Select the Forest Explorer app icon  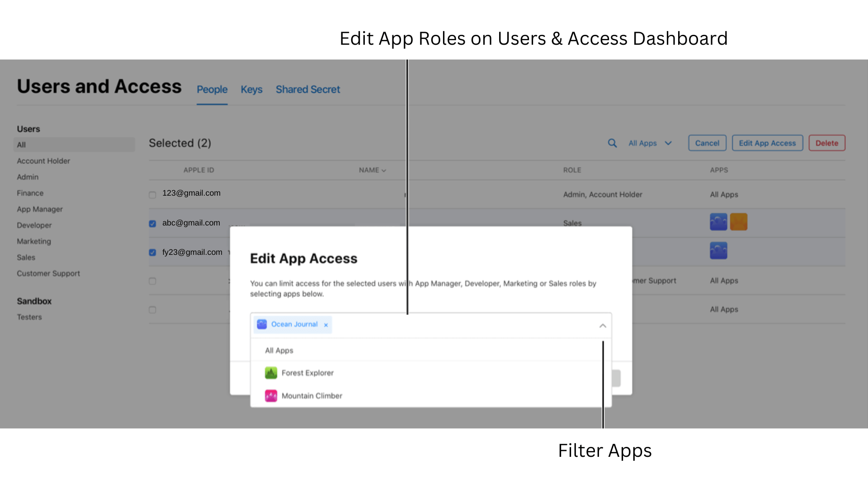click(x=271, y=372)
